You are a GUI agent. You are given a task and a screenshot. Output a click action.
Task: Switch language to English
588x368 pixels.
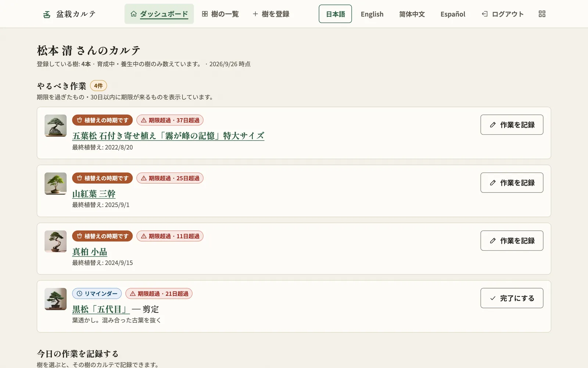coord(372,14)
